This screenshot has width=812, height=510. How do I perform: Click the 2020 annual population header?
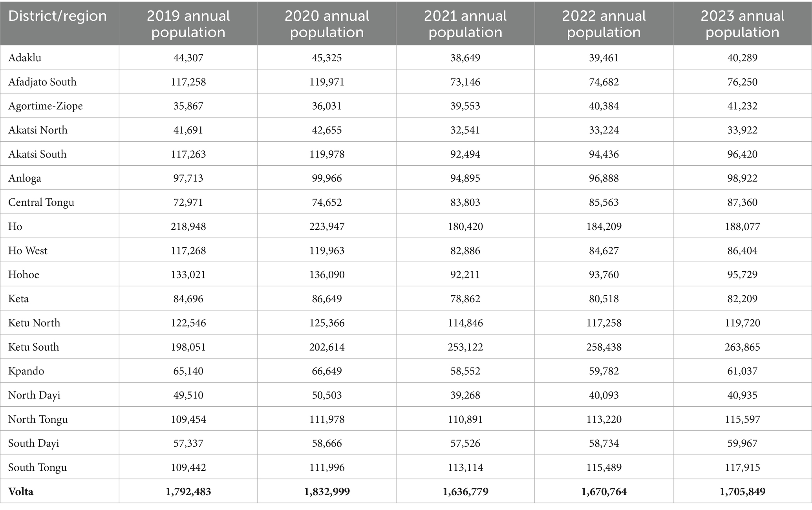click(x=327, y=24)
